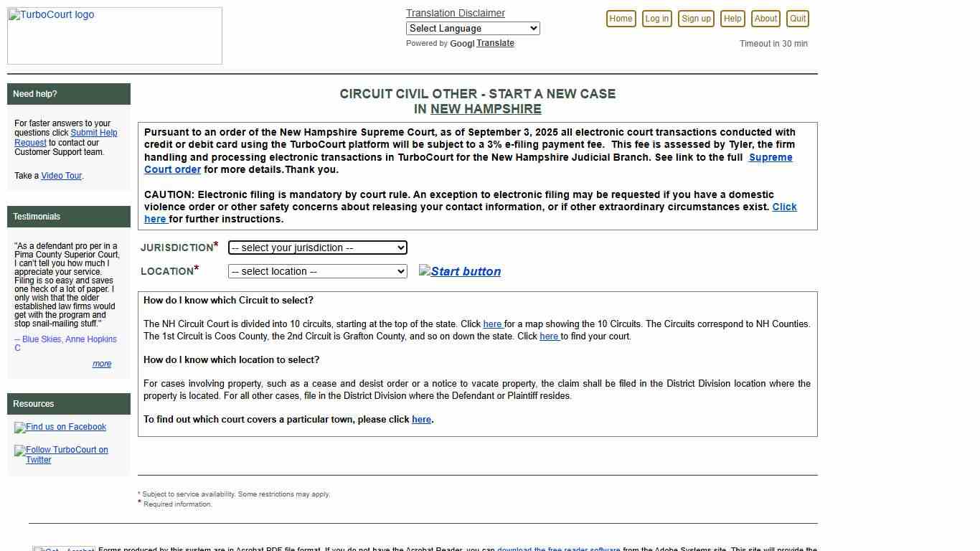This screenshot has width=980, height=551.
Task: Select the Home button
Action: click(x=620, y=19)
